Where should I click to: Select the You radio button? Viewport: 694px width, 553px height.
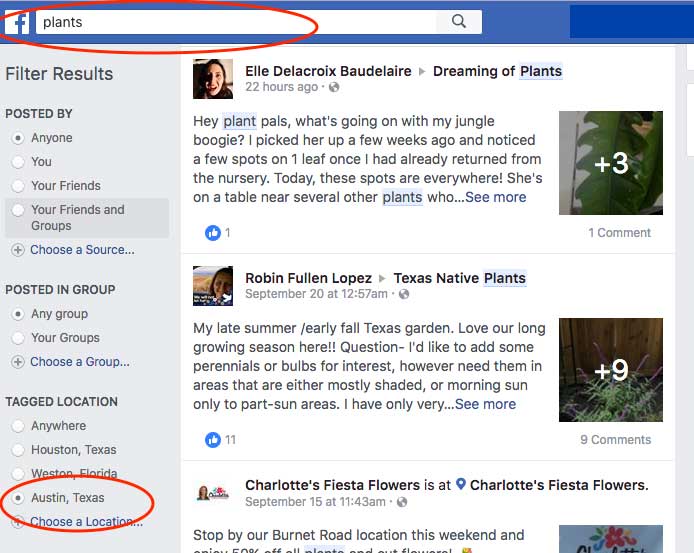coord(18,162)
